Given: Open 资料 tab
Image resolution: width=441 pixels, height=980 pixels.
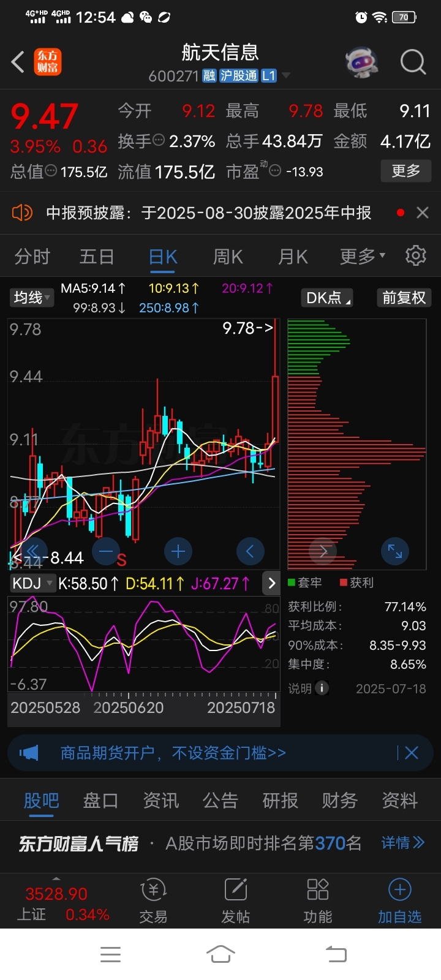Looking at the screenshot, I should pos(399,800).
